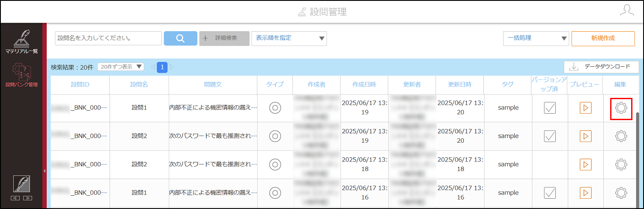The image size is (644, 209).
Task: Click the small left arrow under feather icon
Action: pos(15,198)
